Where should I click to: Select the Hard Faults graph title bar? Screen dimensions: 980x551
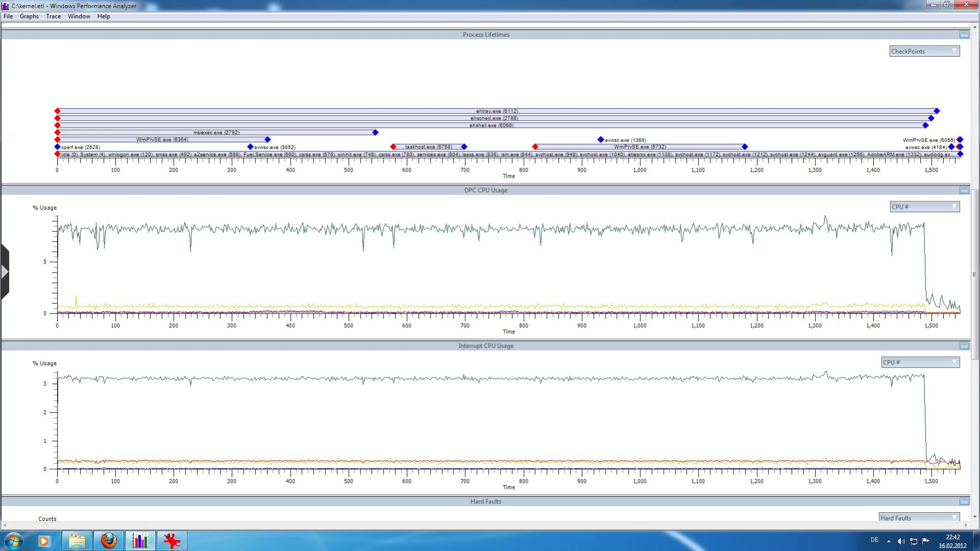point(485,501)
